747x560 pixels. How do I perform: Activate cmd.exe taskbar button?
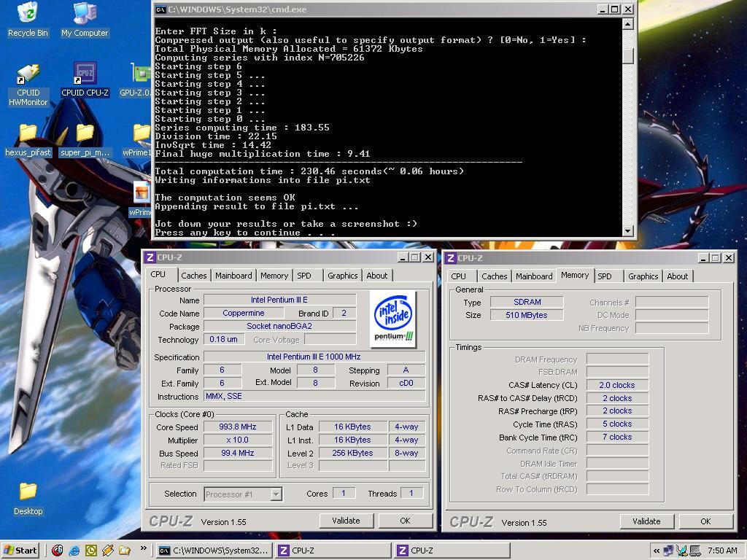(215, 551)
